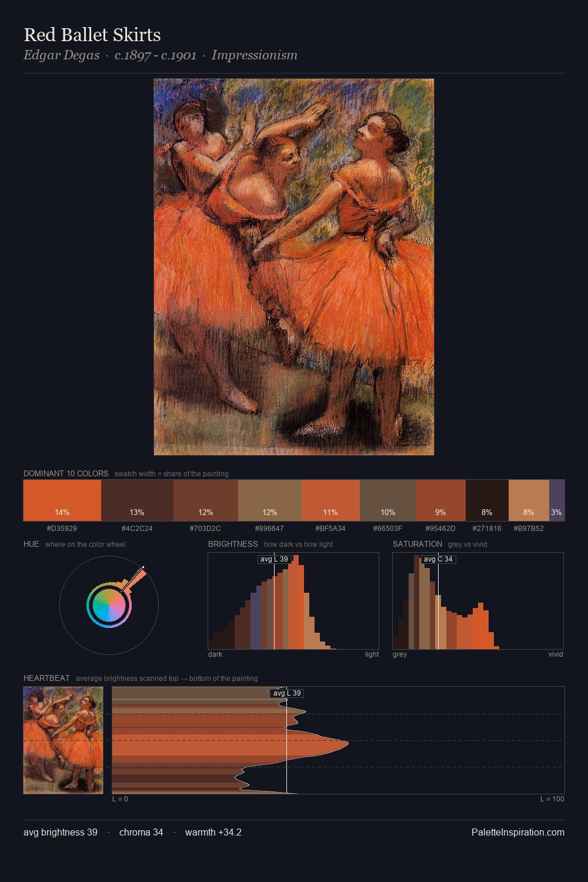Click the title Red Ballet Skirts
The height and width of the screenshot is (882, 588).
tap(92, 35)
